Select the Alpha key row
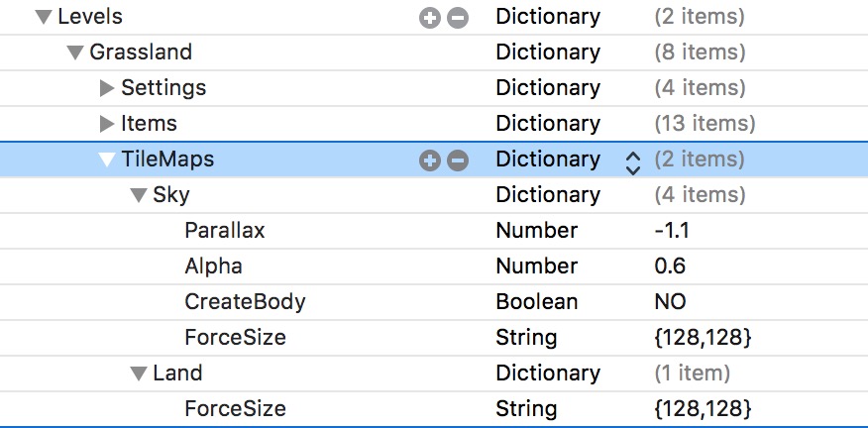 pos(213,267)
